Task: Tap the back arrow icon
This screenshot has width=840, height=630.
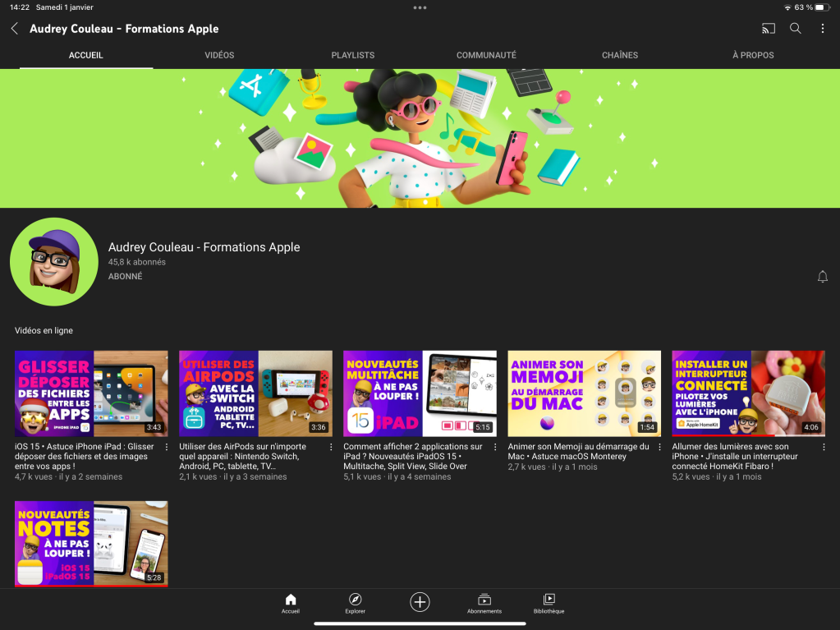Action: click(14, 29)
